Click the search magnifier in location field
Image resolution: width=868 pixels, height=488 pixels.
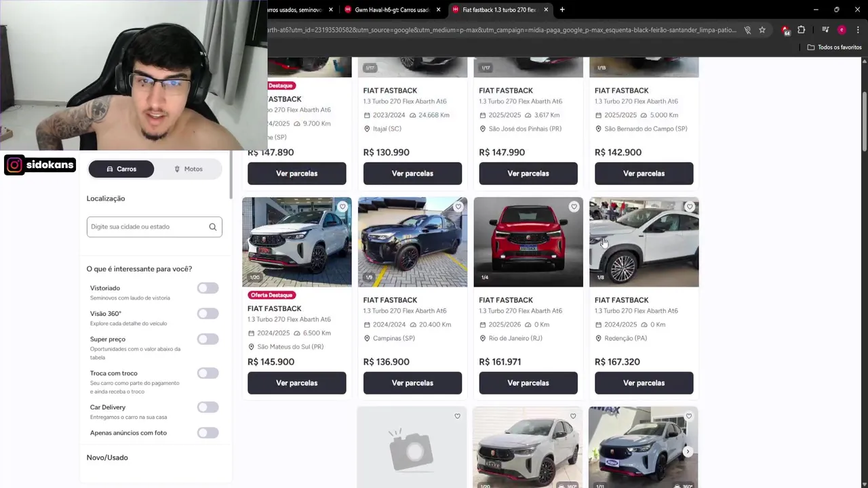tap(213, 227)
